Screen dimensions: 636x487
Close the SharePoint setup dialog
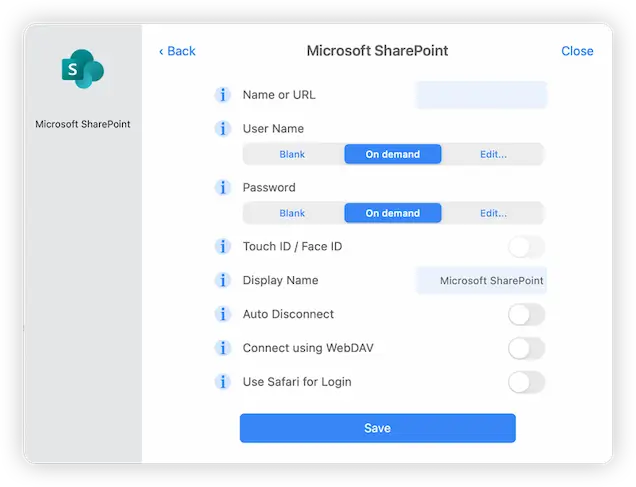click(577, 51)
